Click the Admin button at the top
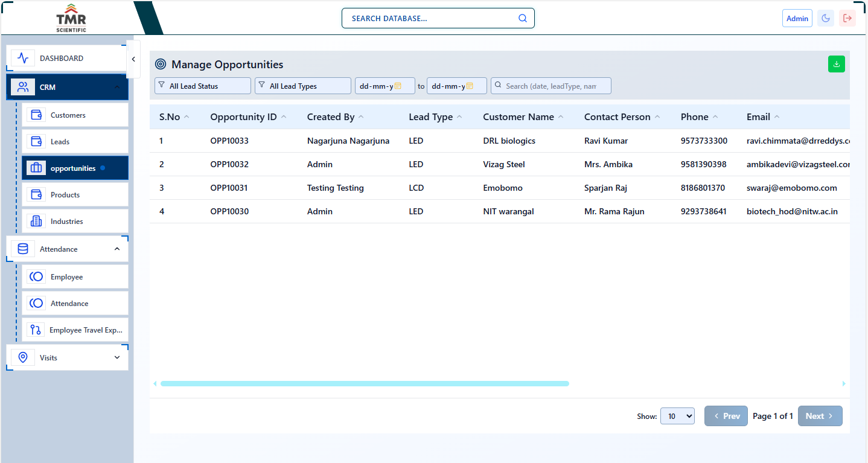This screenshot has width=868, height=463. [x=797, y=18]
